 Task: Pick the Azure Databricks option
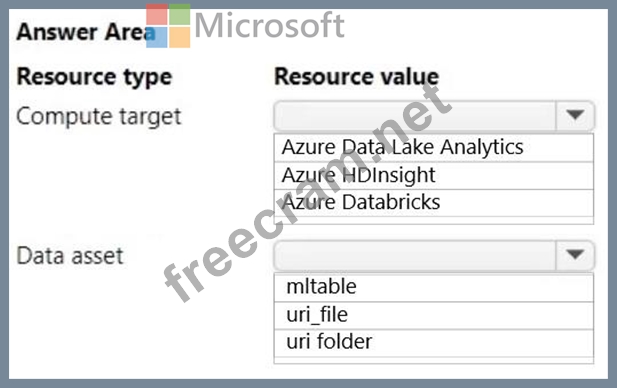pyautogui.click(x=434, y=203)
